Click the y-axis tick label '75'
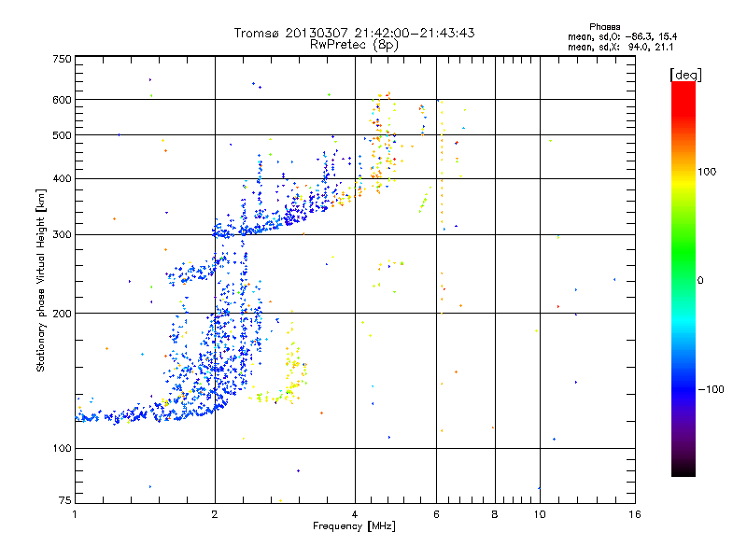747x560 pixels. pyautogui.click(x=65, y=500)
